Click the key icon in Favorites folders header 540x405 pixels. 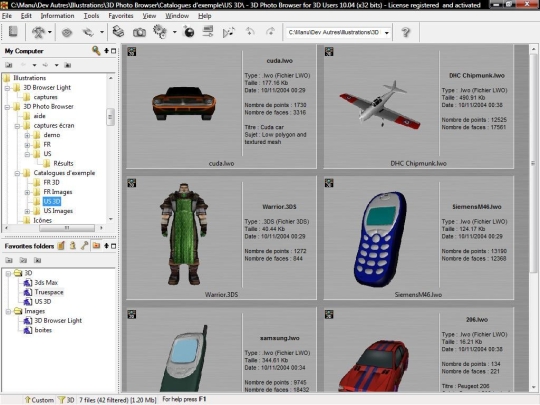[84, 246]
